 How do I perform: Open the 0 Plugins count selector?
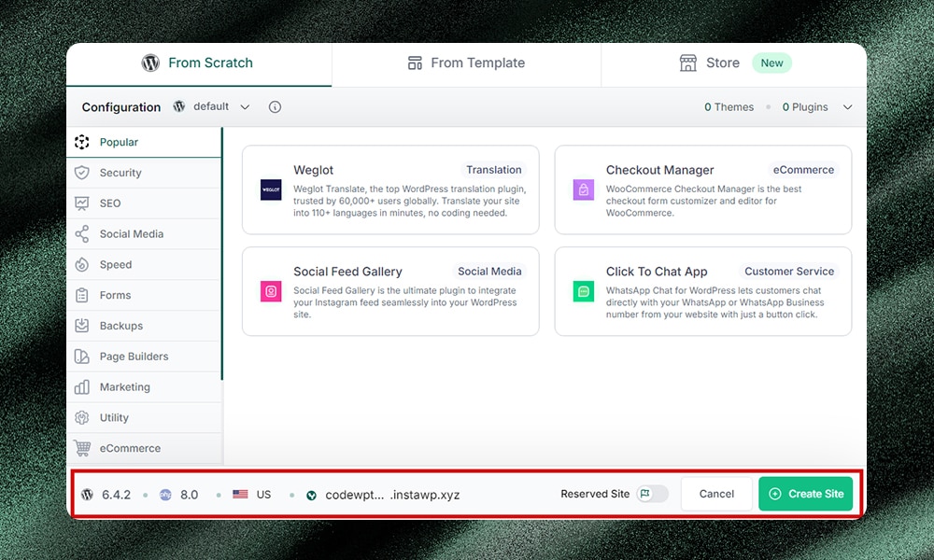(804, 107)
